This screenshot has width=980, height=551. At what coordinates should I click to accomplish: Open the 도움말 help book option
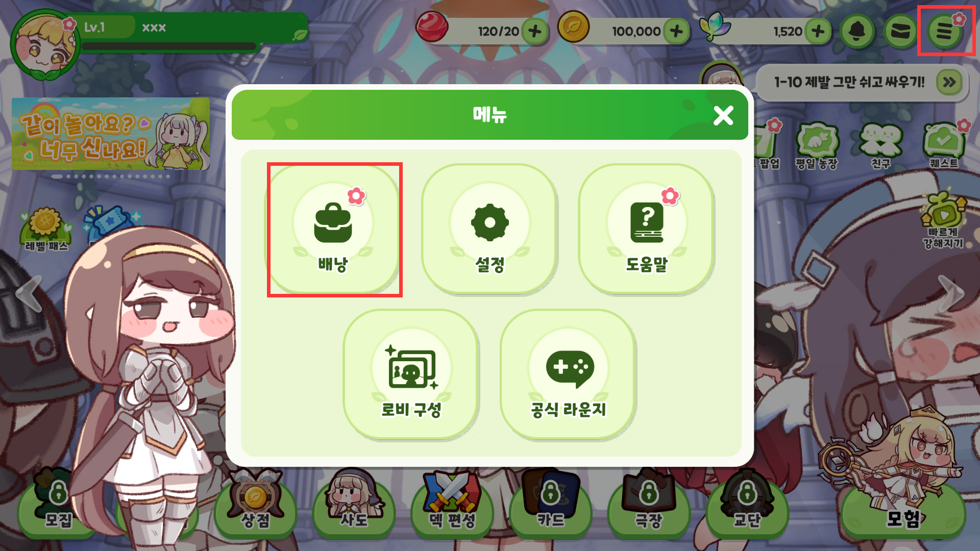(646, 230)
